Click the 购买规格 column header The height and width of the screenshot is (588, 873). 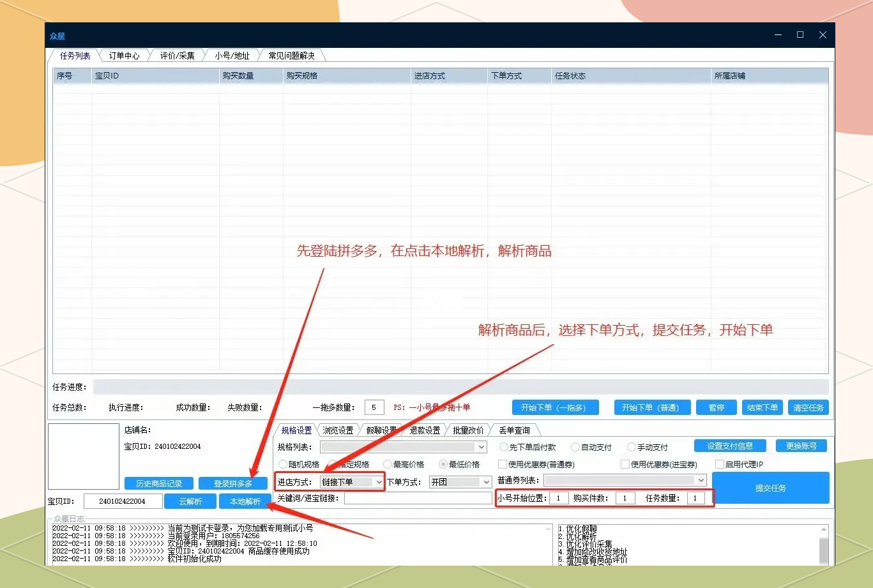tap(347, 76)
